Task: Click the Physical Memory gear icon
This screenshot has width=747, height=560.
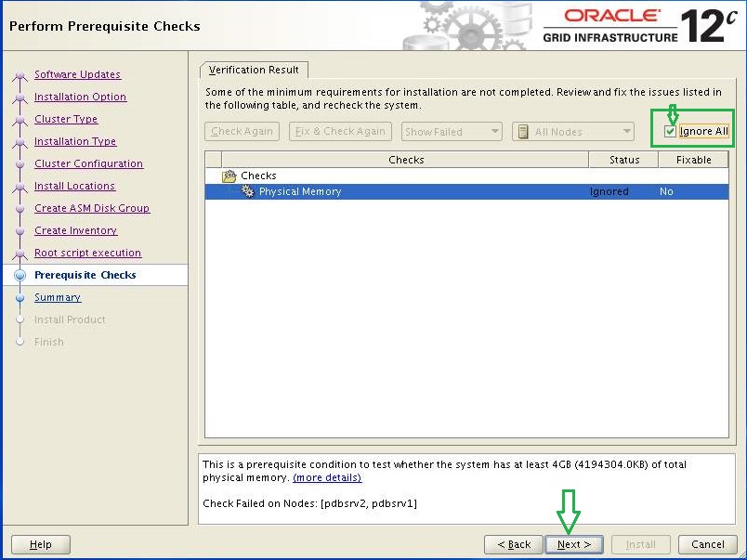Action: [x=247, y=191]
